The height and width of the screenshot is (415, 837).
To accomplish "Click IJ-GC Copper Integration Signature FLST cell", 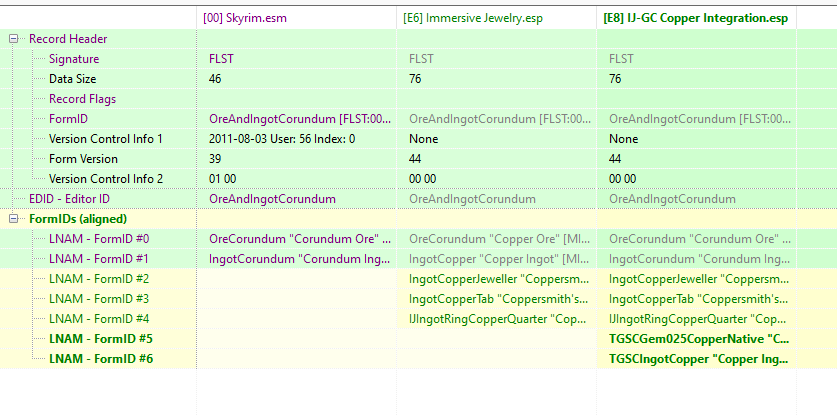I will pos(697,59).
